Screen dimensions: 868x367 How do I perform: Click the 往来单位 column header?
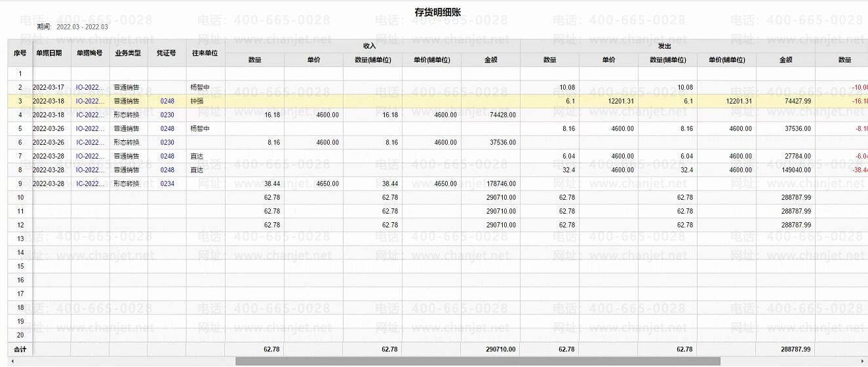(205, 52)
